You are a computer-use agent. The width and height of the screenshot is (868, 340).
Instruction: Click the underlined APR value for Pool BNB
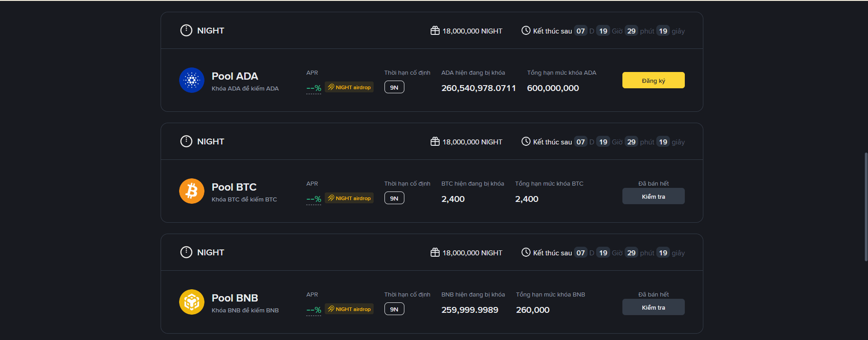(x=313, y=310)
